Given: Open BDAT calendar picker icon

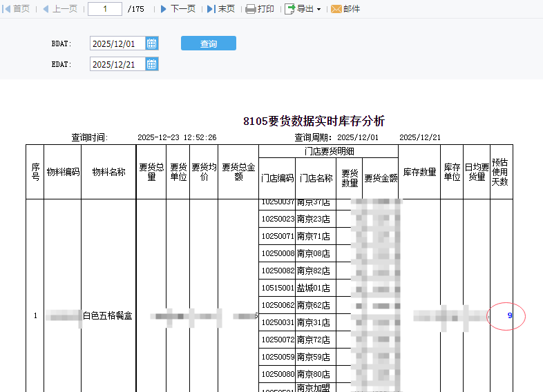Looking at the screenshot, I should pos(152,43).
